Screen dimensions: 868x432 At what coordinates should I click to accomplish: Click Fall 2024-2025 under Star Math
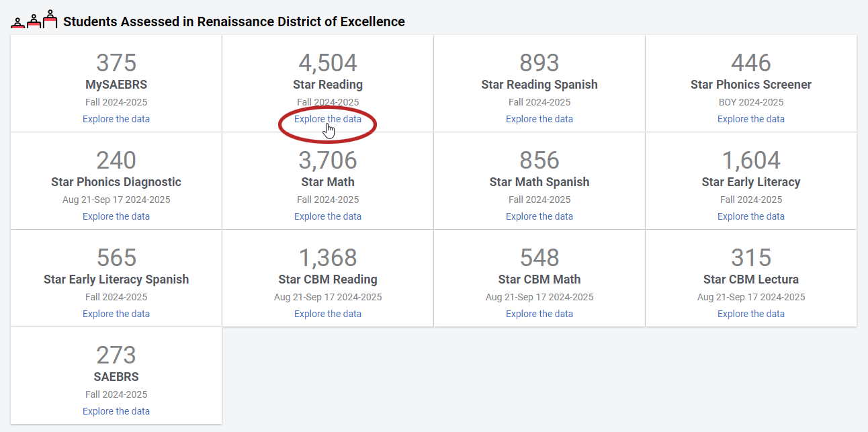click(328, 200)
